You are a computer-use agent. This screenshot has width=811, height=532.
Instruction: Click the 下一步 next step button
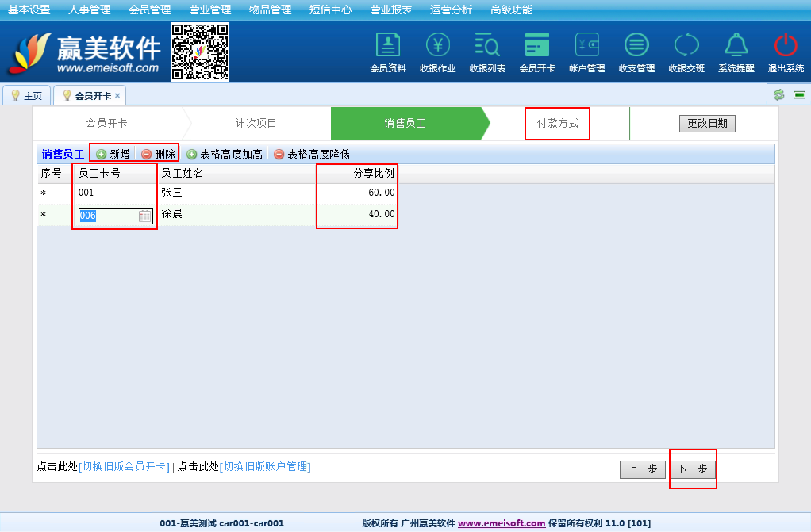692,469
